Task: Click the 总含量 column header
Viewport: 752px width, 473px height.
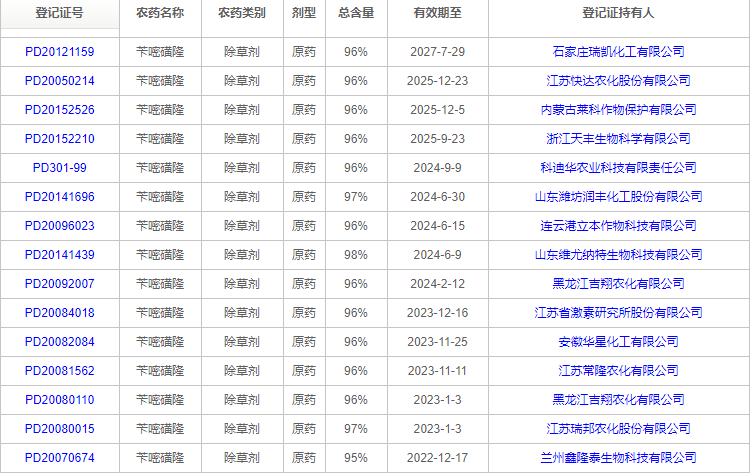Action: 356,13
